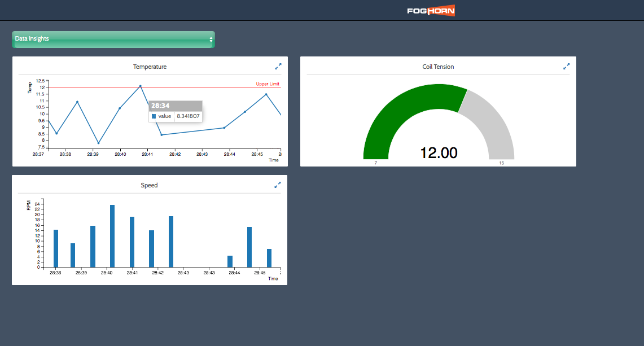The height and width of the screenshot is (346, 644).
Task: Click the dropdown arrows on Data Insights selector
Action: [211, 40]
